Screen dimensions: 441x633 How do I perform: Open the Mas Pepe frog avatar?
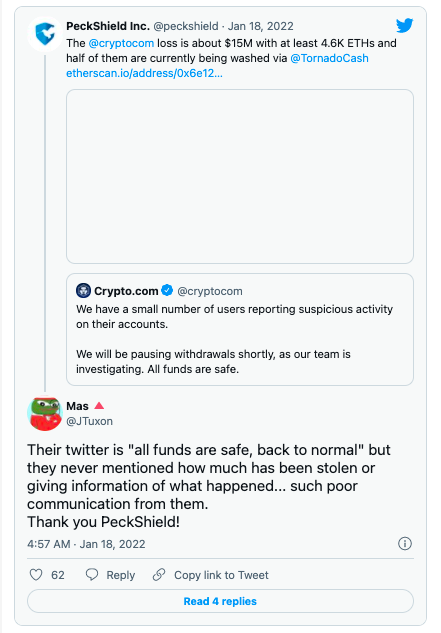click(x=45, y=413)
